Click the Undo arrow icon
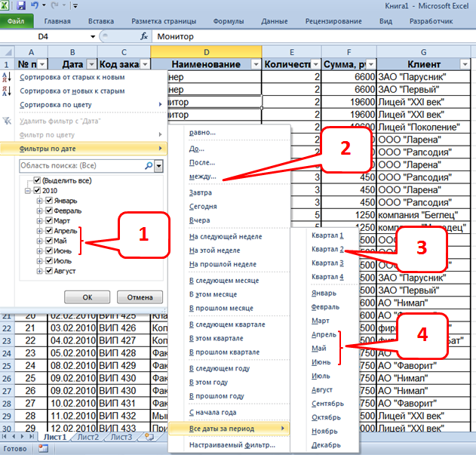This screenshot has height=455, width=476. 35,6
